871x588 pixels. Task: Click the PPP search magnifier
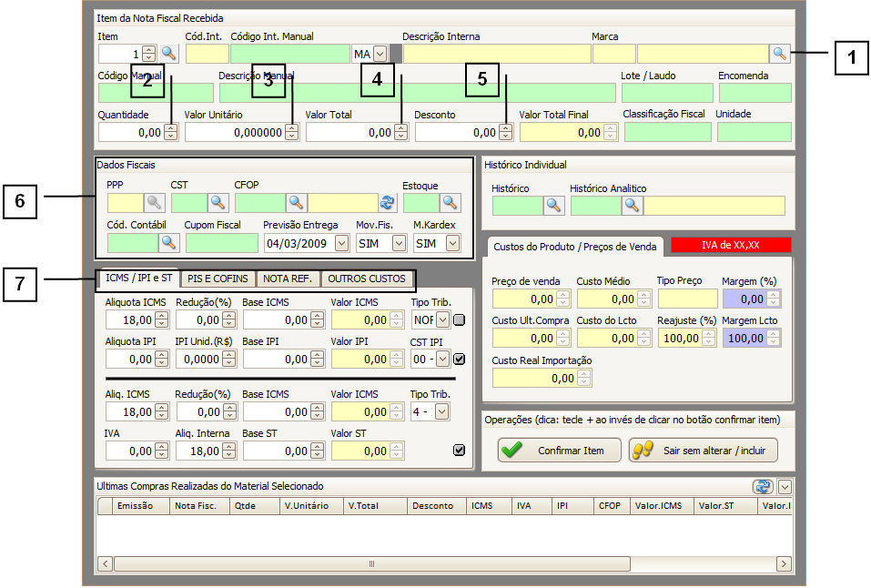coord(155,203)
